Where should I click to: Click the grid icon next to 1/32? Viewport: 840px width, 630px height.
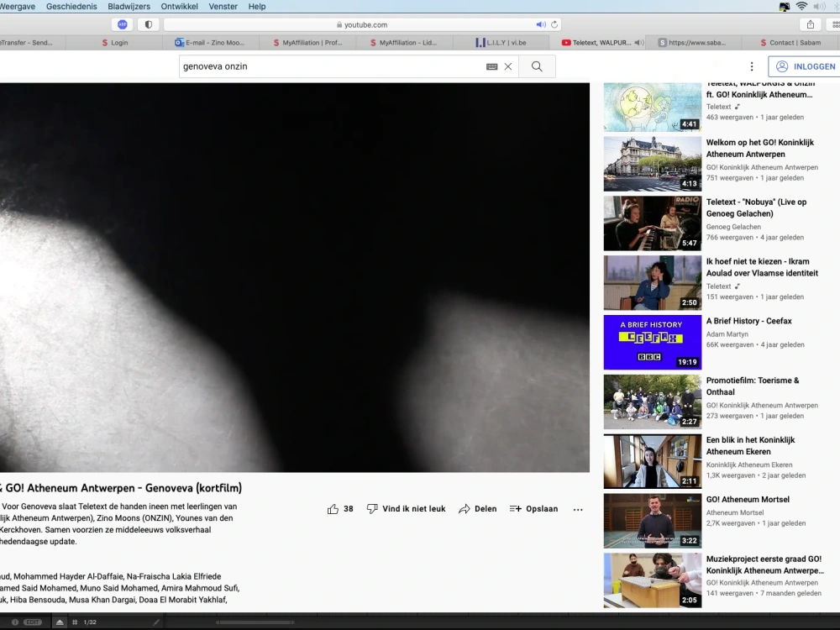(x=75, y=622)
